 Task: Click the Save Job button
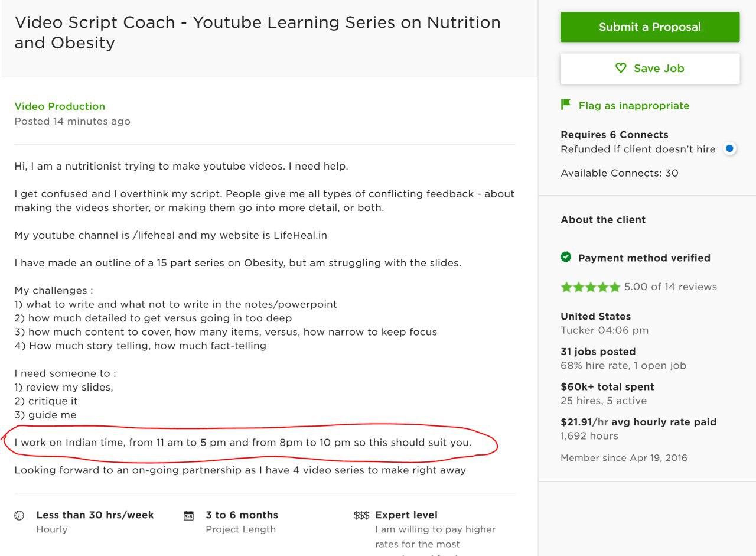pyautogui.click(x=650, y=69)
